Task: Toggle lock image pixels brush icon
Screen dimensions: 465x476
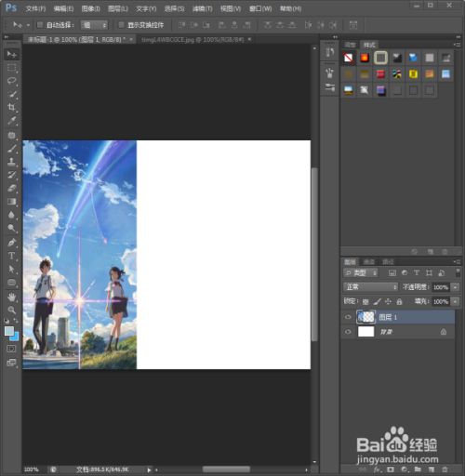Action: coord(377,301)
